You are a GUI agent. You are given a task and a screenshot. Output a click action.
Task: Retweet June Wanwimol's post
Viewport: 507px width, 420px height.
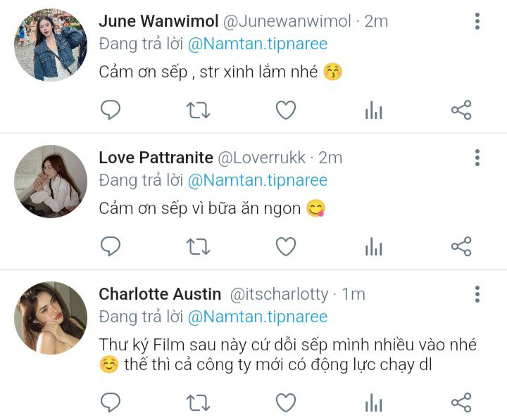198,110
